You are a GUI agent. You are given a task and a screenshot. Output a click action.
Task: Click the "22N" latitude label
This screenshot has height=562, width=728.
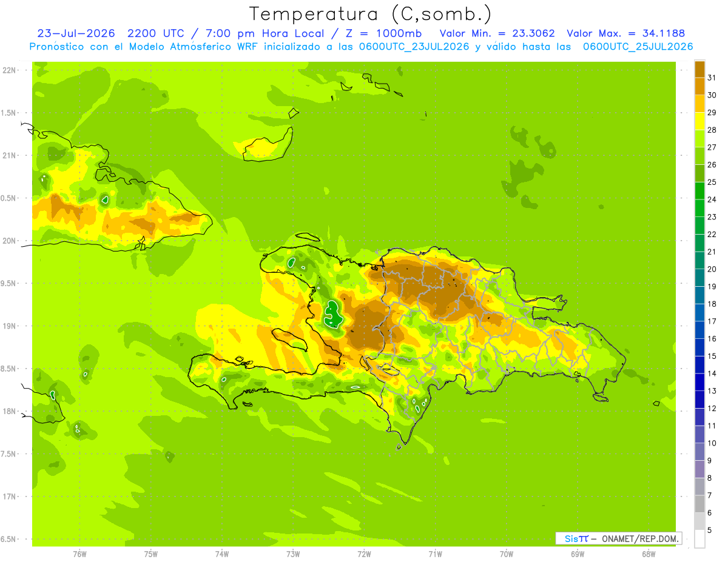(9, 70)
